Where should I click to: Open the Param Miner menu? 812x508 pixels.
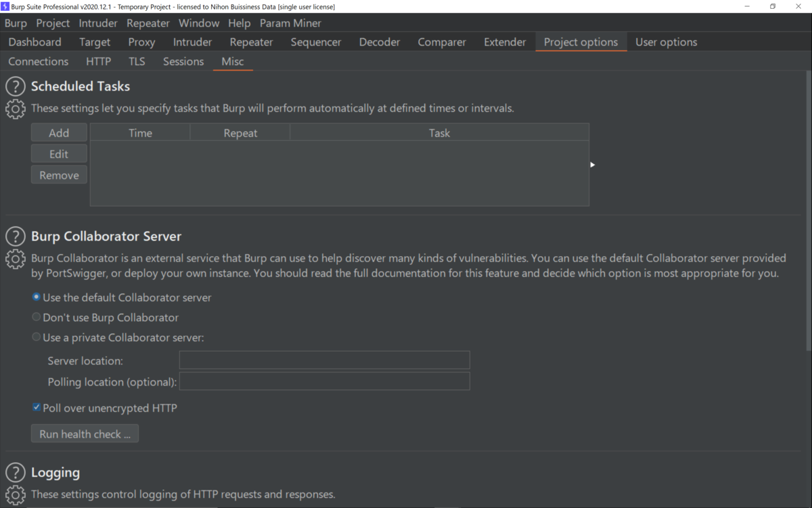(x=290, y=23)
